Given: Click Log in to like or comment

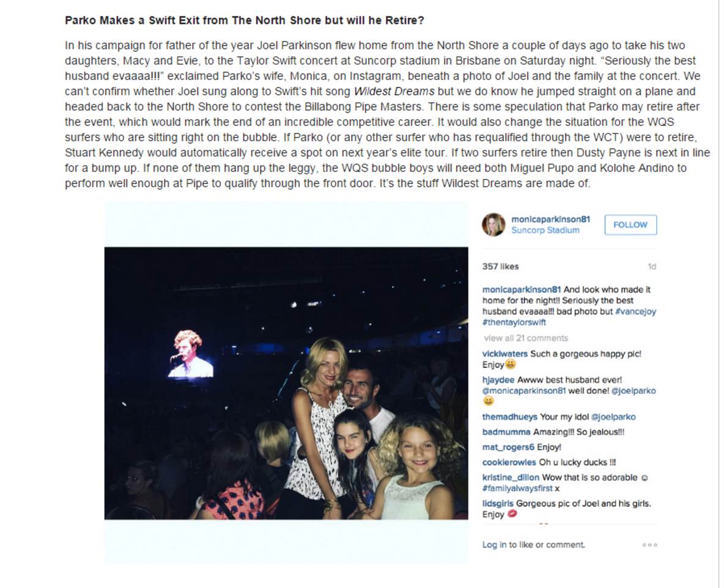Looking at the screenshot, I should coord(533,545).
